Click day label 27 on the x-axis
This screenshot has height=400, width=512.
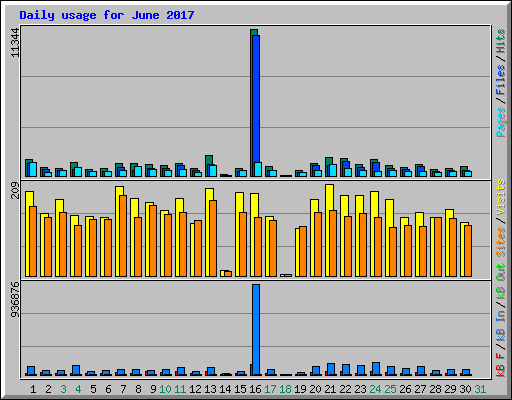420,389
